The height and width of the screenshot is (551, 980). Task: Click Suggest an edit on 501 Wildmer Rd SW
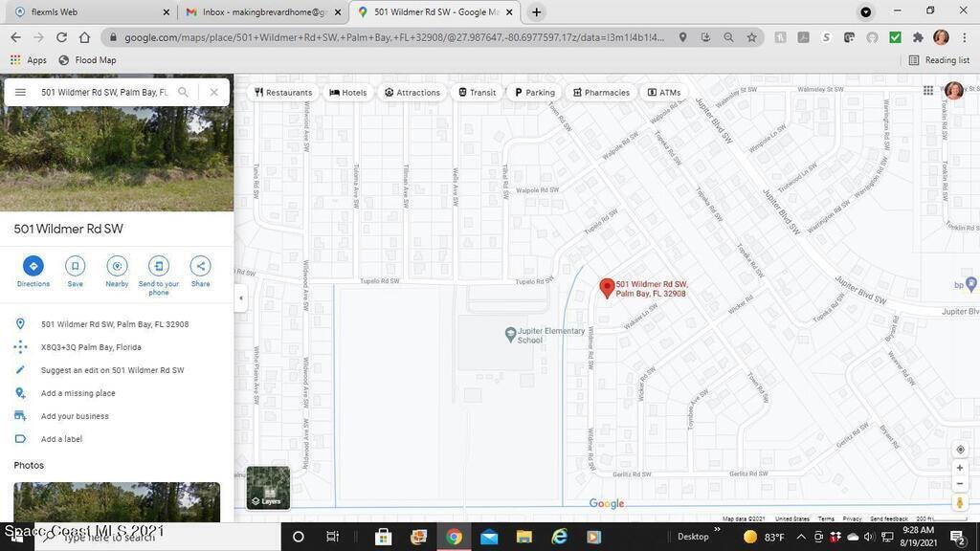point(112,370)
